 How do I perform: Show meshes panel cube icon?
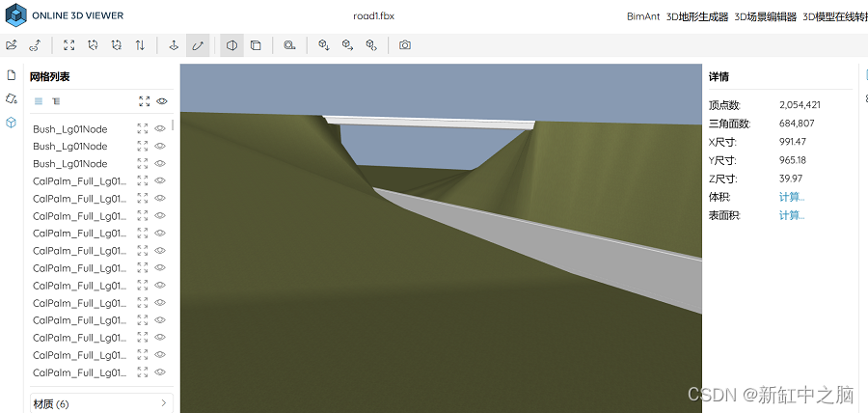(11, 123)
